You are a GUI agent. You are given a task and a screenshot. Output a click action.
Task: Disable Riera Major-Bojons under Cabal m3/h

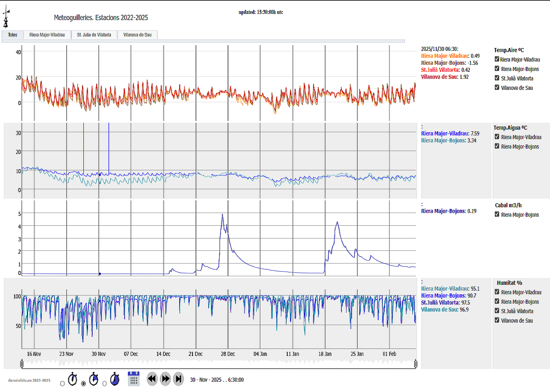497,214
